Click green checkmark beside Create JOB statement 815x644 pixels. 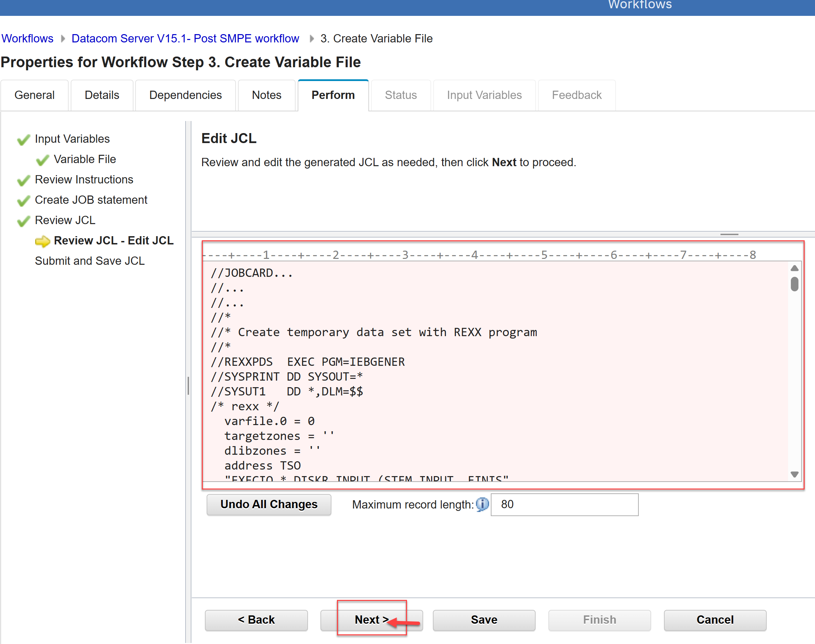23,201
